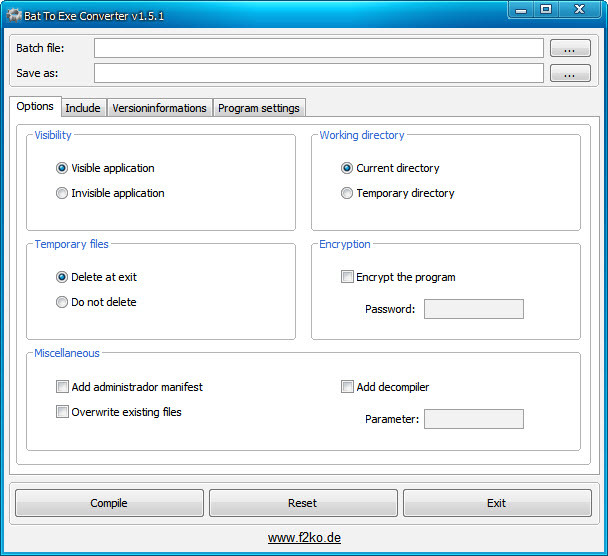Open the Versioninformations tab

[159, 108]
